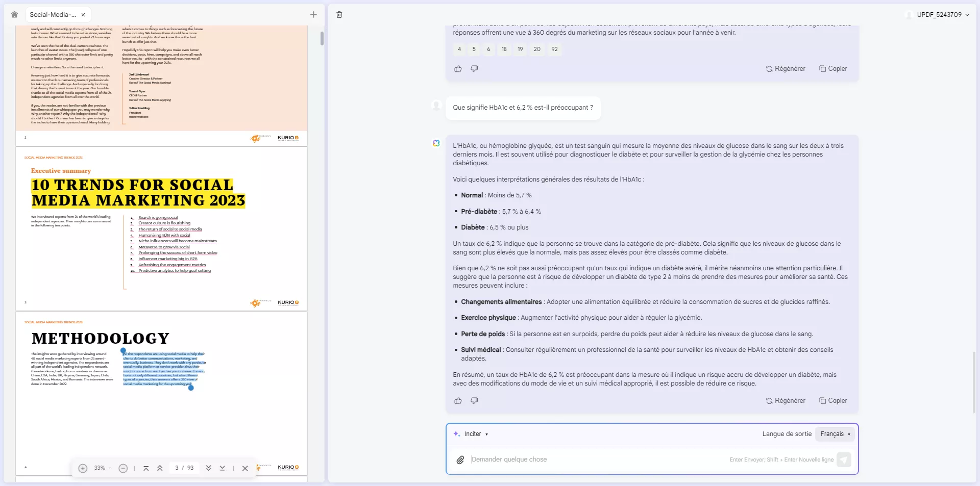Screen dimensions: 980x486
Task: Edit the current page number field
Action: click(177, 468)
